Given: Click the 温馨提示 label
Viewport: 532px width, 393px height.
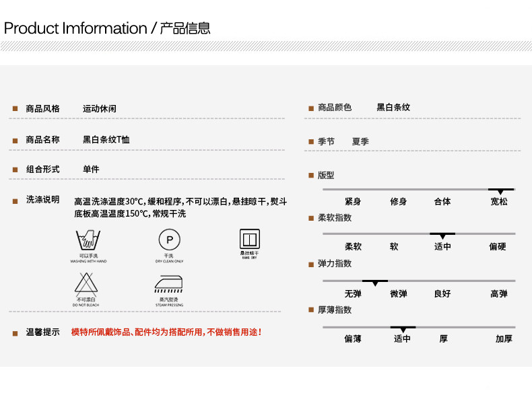Looking at the screenshot, I should pos(42,332).
